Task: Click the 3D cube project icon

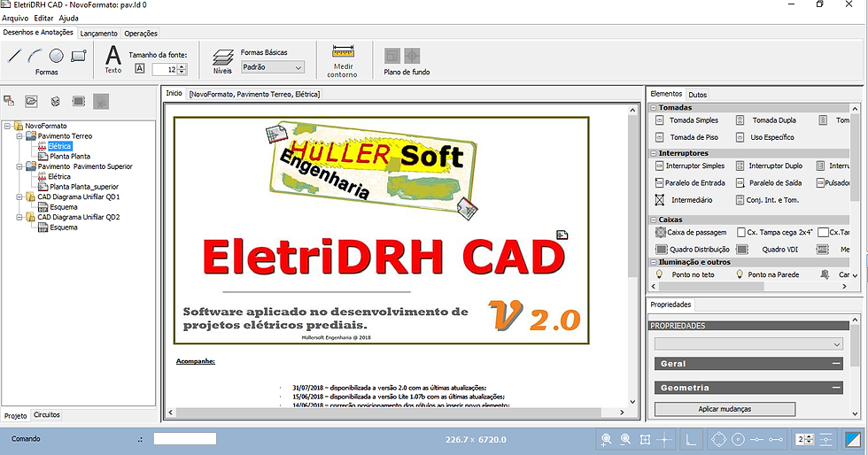Action: pyautogui.click(x=55, y=101)
